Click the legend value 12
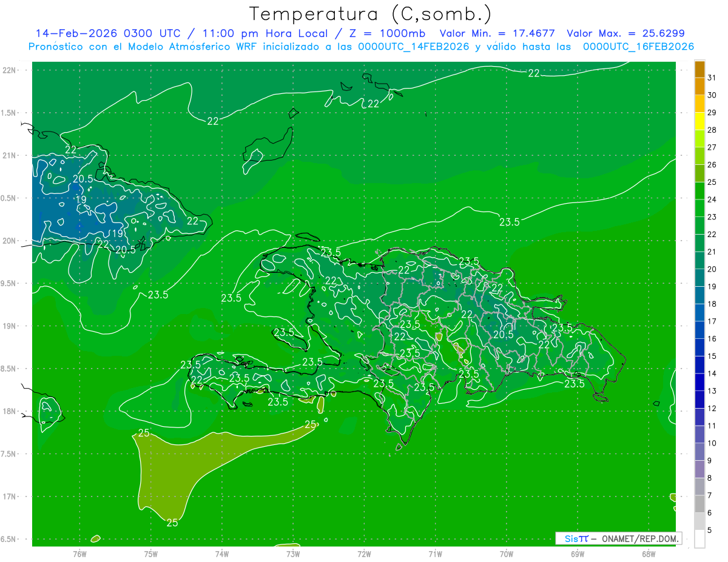 pyautogui.click(x=712, y=409)
